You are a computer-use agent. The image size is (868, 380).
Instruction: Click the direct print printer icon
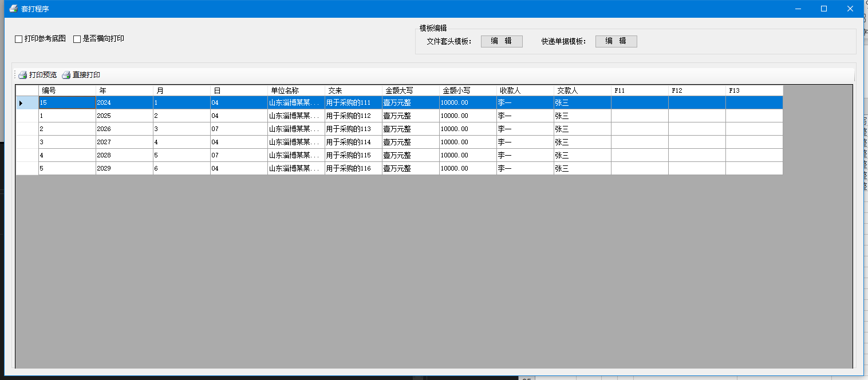click(x=66, y=75)
